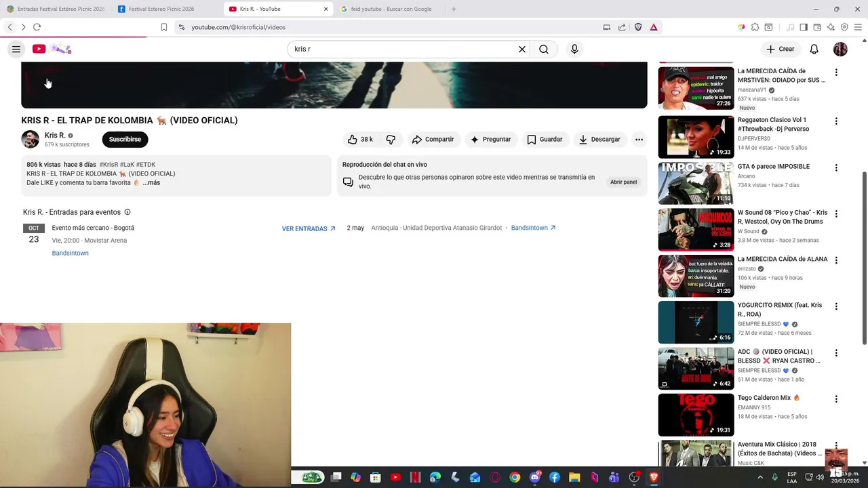The height and width of the screenshot is (488, 868).
Task: Play Tego Calderon Mix thumbnail
Action: pyautogui.click(x=696, y=415)
